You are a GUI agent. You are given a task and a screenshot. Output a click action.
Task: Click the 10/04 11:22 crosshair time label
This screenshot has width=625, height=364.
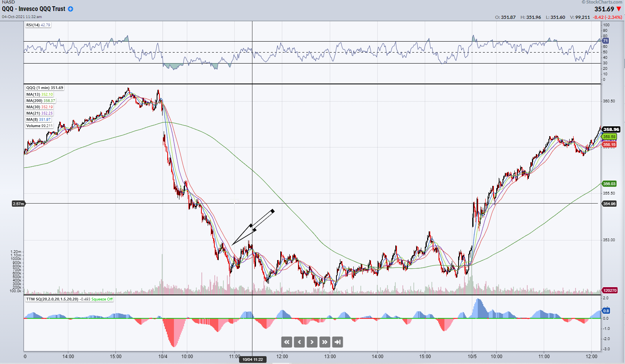252,359
